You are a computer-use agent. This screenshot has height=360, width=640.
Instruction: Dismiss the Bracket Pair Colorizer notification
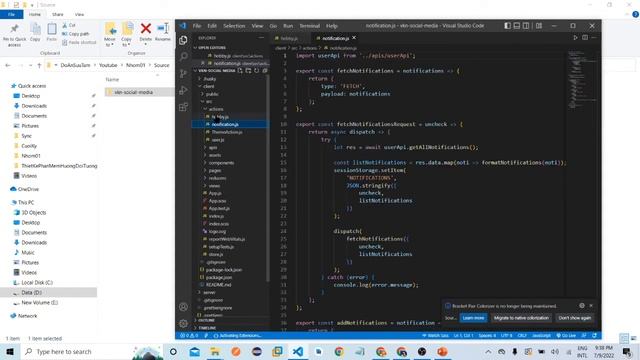[x=591, y=305]
